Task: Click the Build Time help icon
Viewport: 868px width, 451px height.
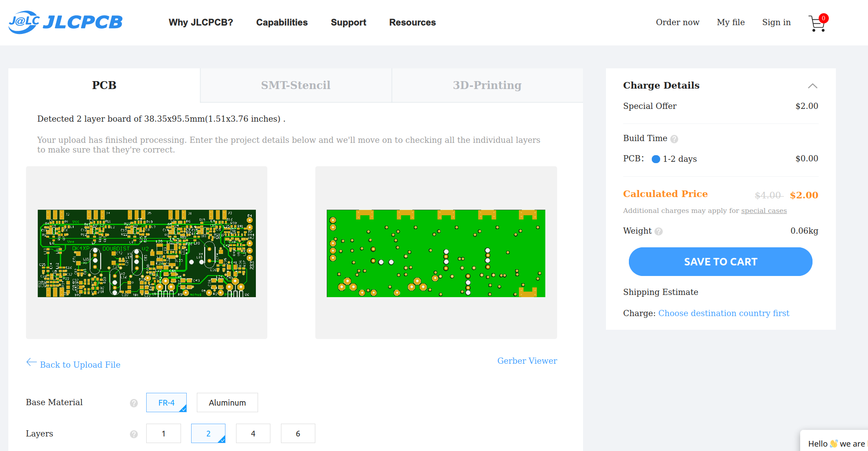Action: (674, 139)
